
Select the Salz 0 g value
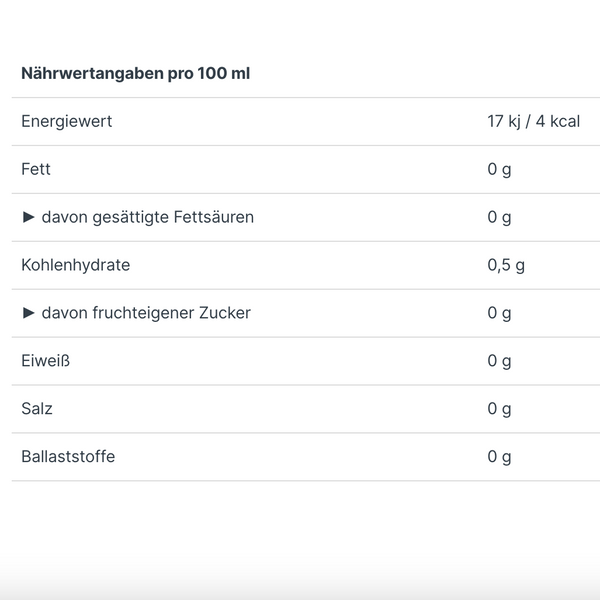pyautogui.click(x=499, y=409)
